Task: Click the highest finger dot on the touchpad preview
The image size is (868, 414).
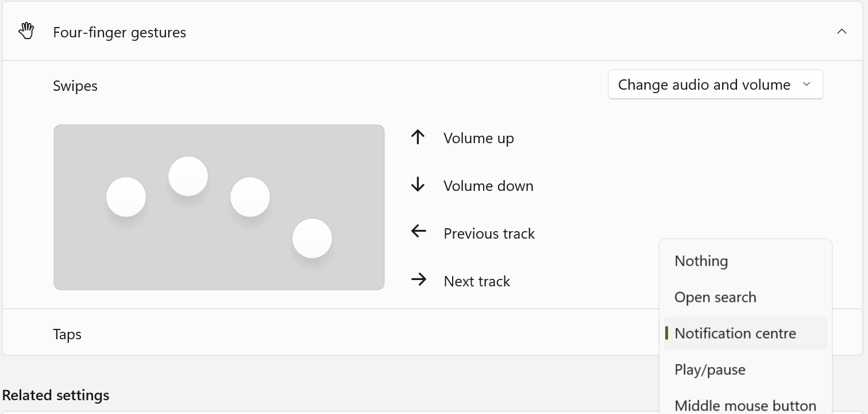Action: (188, 176)
